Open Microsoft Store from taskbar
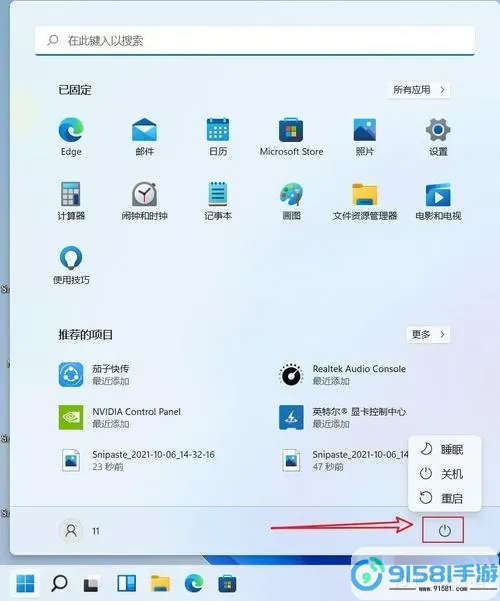500x601 pixels. (x=227, y=584)
